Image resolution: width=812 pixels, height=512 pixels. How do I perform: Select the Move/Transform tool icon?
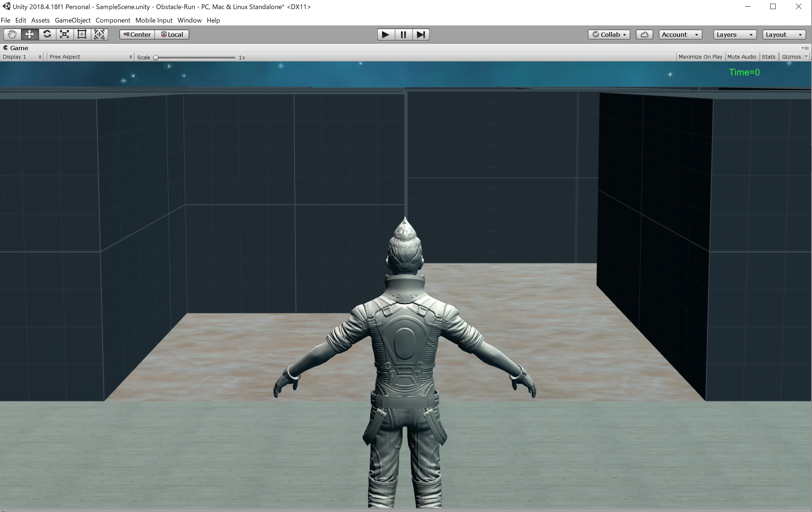[x=29, y=34]
